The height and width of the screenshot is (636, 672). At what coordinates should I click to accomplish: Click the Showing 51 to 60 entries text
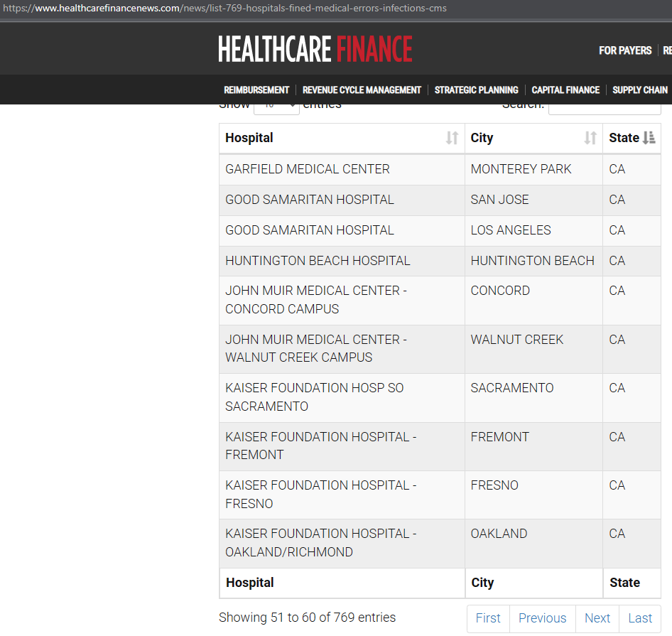(x=307, y=618)
